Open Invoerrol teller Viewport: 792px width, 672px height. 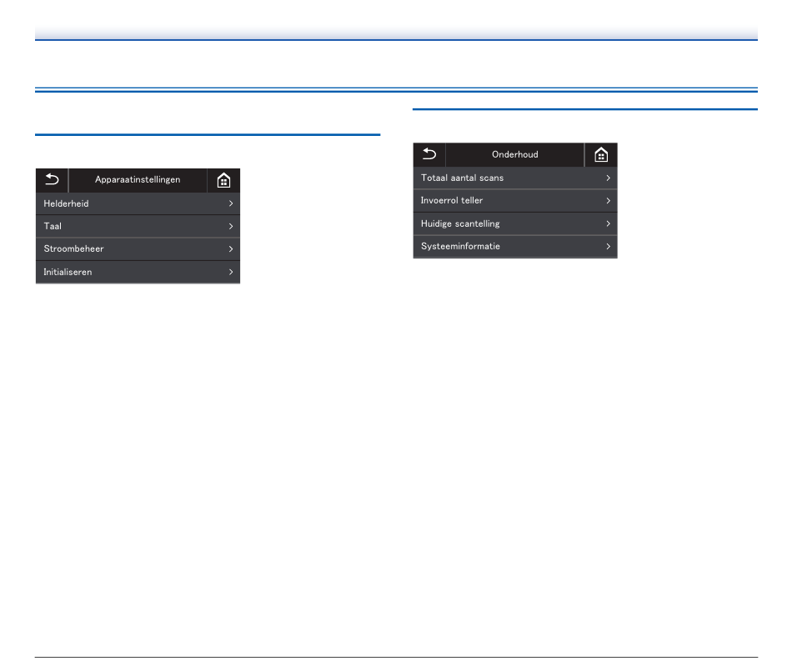coord(515,201)
